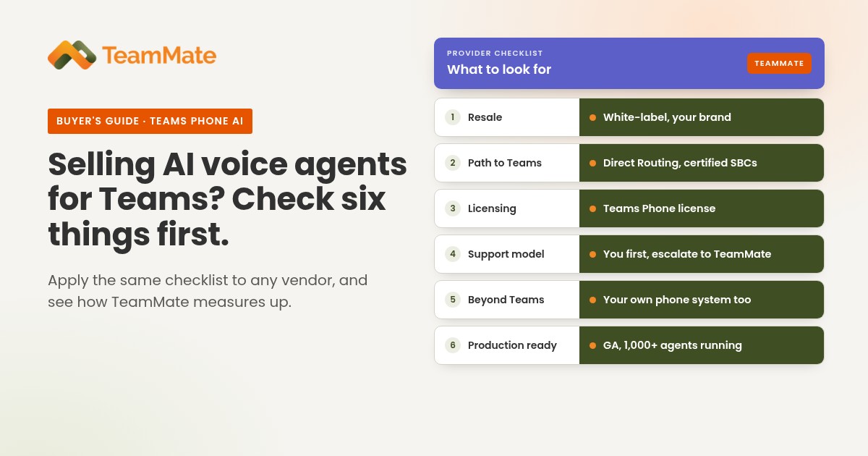The image size is (868, 456).
Task: Click the orange bullet before Teams Phone license
Action: pos(592,208)
